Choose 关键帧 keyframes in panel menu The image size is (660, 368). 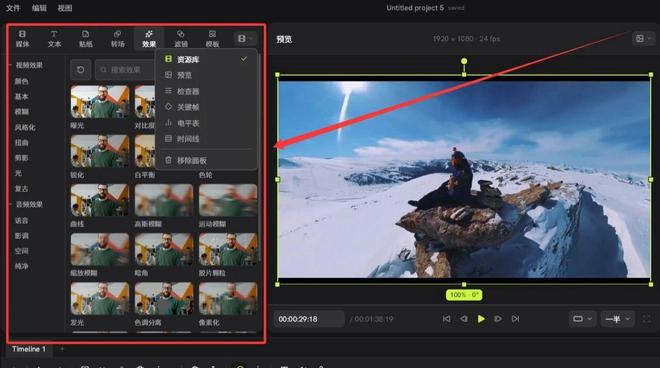click(x=206, y=107)
